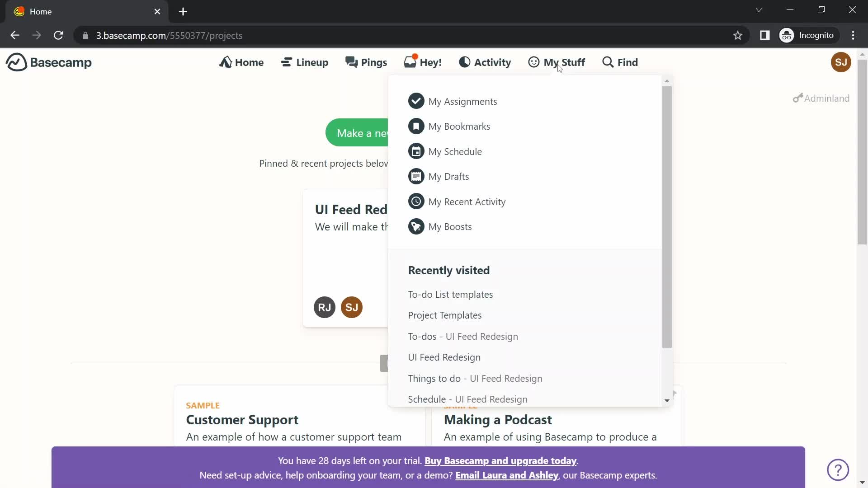Click the Lineup tab
The height and width of the screenshot is (488, 868).
tap(305, 62)
